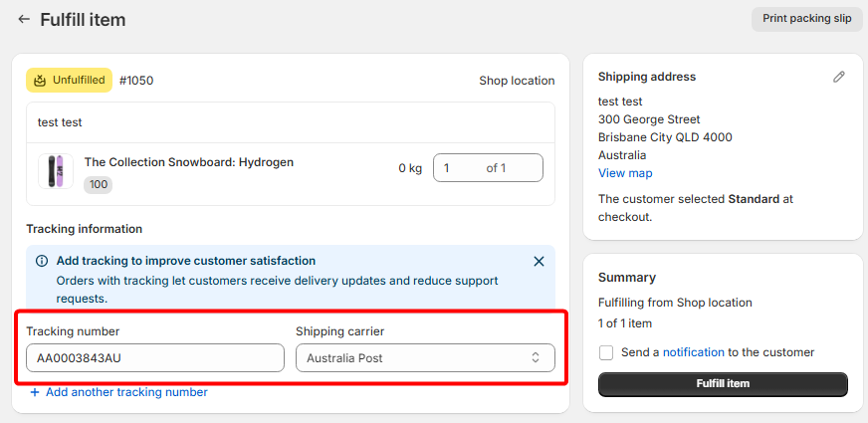Click order number #1050
Viewport: 868px width, 423px height.
136,81
